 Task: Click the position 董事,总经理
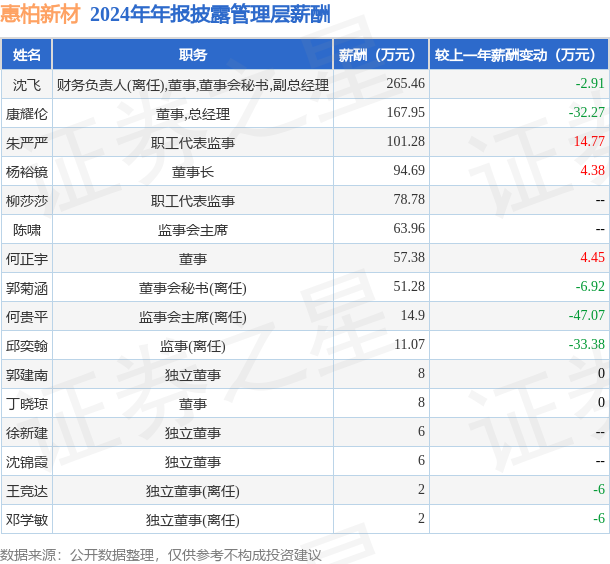pos(193,114)
